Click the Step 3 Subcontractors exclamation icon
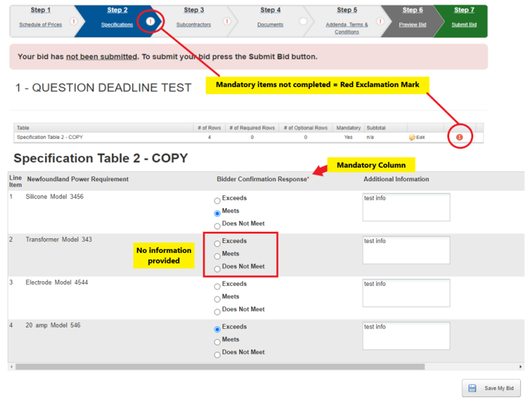The image size is (532, 403). 227,21
